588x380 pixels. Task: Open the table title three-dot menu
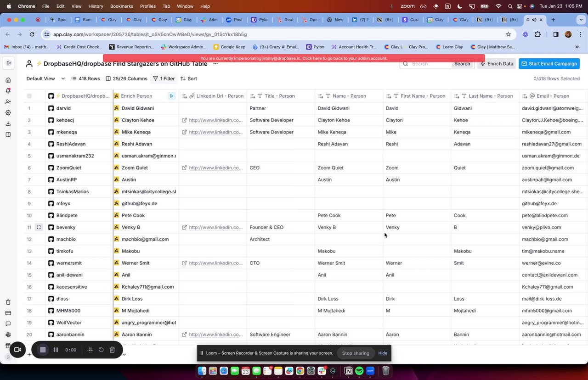coord(215,63)
